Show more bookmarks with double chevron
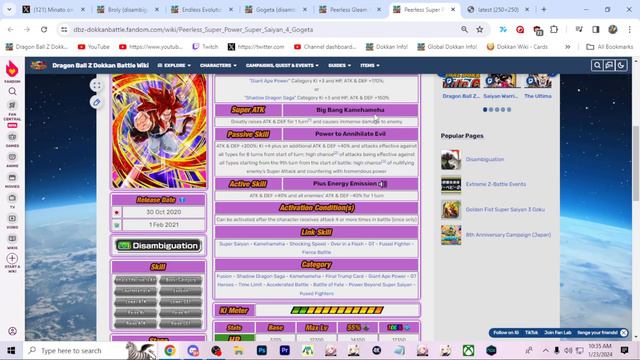This screenshot has height=360, width=640. point(567,47)
